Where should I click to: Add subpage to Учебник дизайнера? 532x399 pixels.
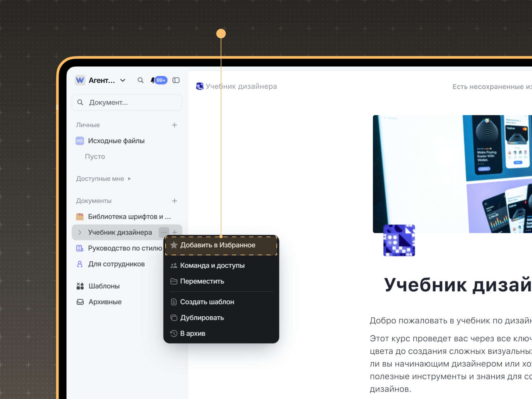175,232
